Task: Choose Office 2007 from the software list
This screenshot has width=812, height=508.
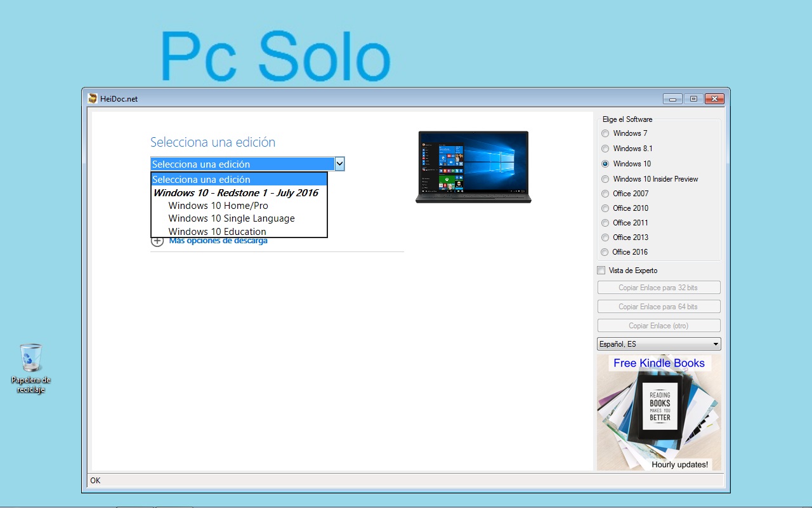Action: click(x=605, y=193)
